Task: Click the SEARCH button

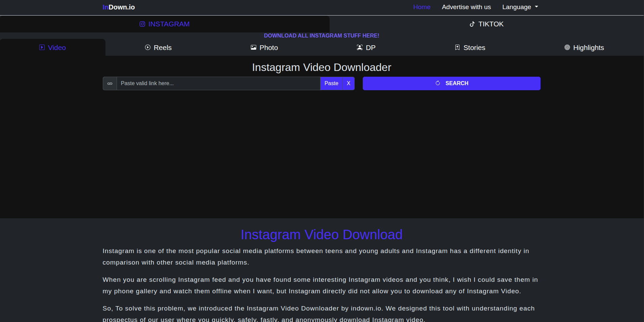Action: coord(452,83)
